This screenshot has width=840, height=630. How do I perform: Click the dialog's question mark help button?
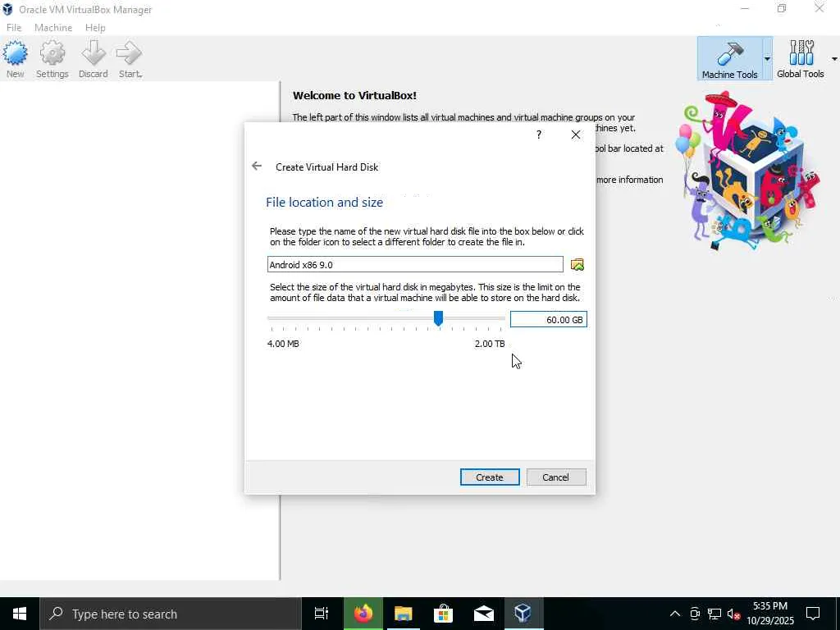pyautogui.click(x=539, y=135)
